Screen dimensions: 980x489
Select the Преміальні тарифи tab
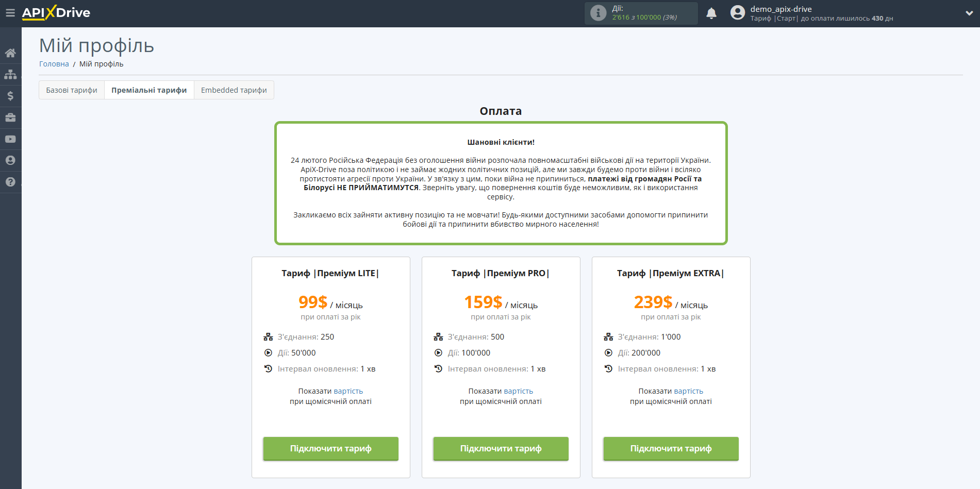(149, 90)
